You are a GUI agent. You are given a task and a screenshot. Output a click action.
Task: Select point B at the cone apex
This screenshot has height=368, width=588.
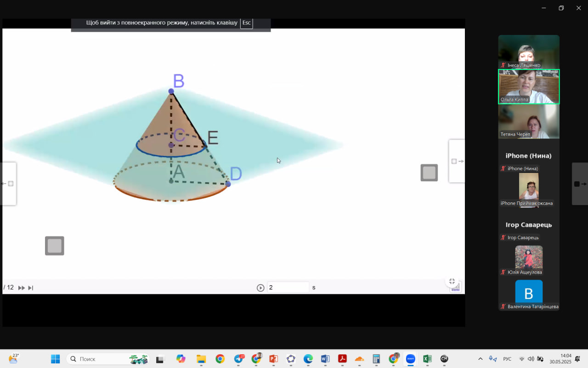[171, 91]
